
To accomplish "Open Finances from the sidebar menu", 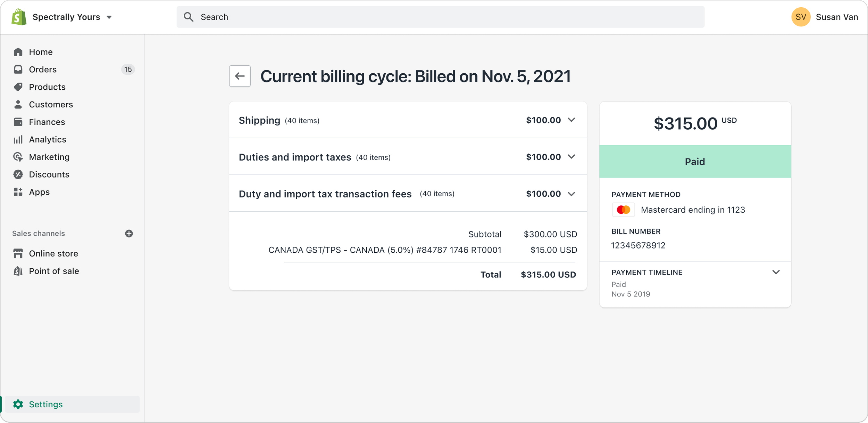I will tap(47, 122).
